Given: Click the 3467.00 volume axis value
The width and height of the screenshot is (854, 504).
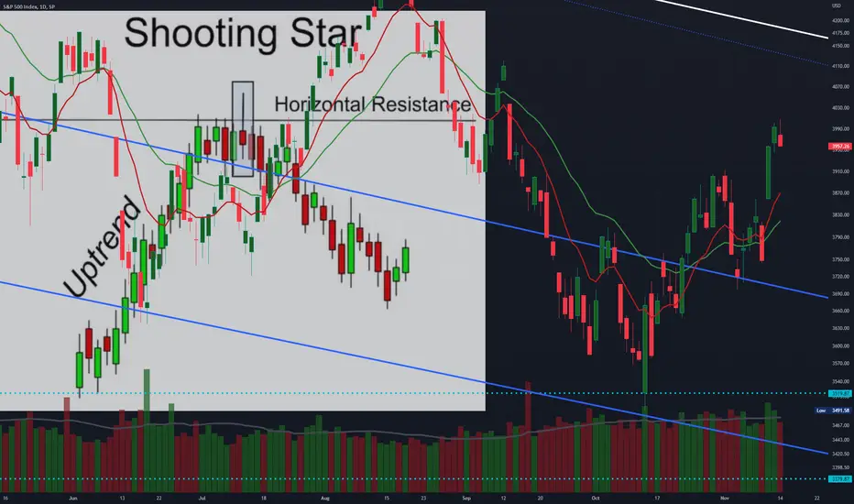Looking at the screenshot, I should pyautogui.click(x=840, y=425).
